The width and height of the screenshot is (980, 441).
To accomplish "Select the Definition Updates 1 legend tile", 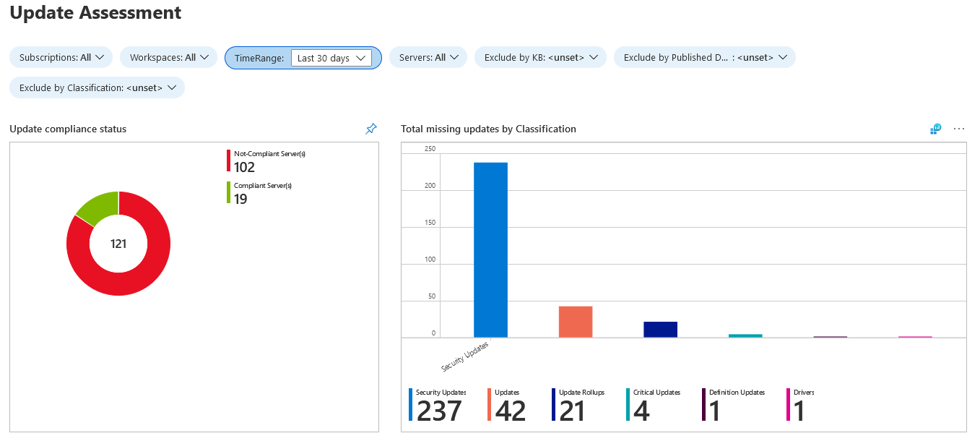I will pyautogui.click(x=733, y=405).
